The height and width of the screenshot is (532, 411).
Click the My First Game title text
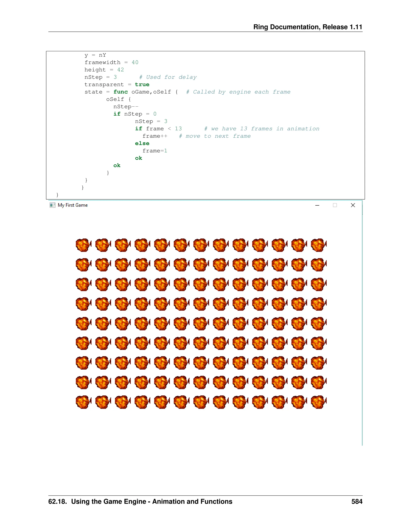coord(73,205)
